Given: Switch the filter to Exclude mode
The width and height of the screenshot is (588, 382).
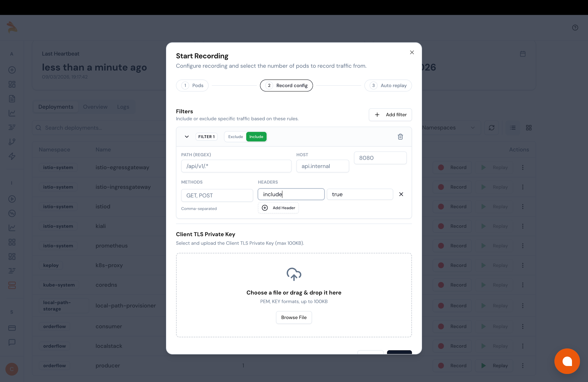Looking at the screenshot, I should pyautogui.click(x=235, y=136).
